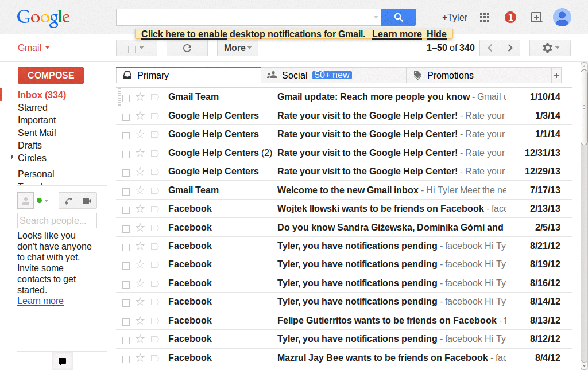Star the Google Help Centers 1/3/14 email
Screen dimensions: 588x370
click(140, 116)
